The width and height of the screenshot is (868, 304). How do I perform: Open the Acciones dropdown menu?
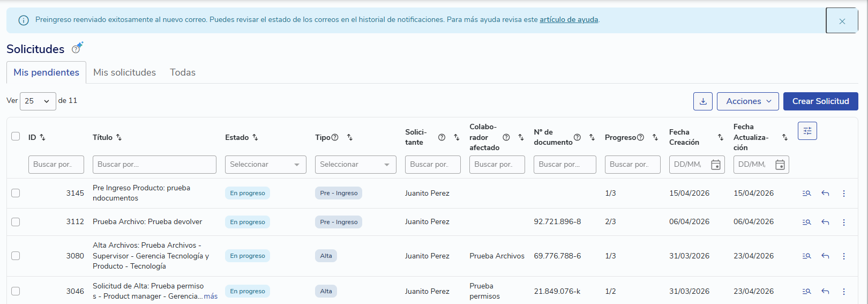pos(747,101)
